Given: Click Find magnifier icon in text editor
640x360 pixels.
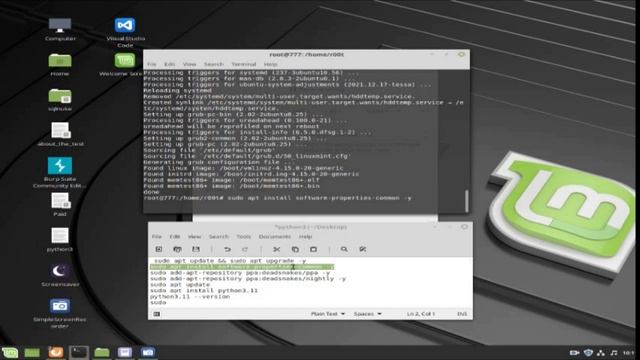Looking at the screenshot, I should (344, 249).
